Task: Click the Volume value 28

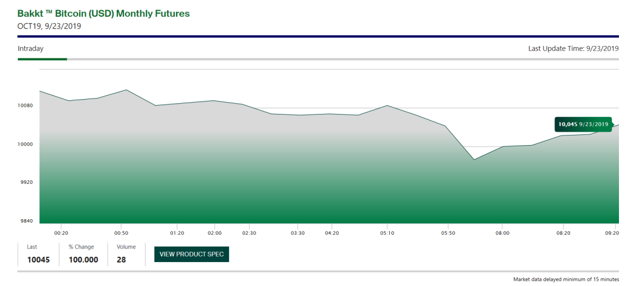Action: (121, 260)
